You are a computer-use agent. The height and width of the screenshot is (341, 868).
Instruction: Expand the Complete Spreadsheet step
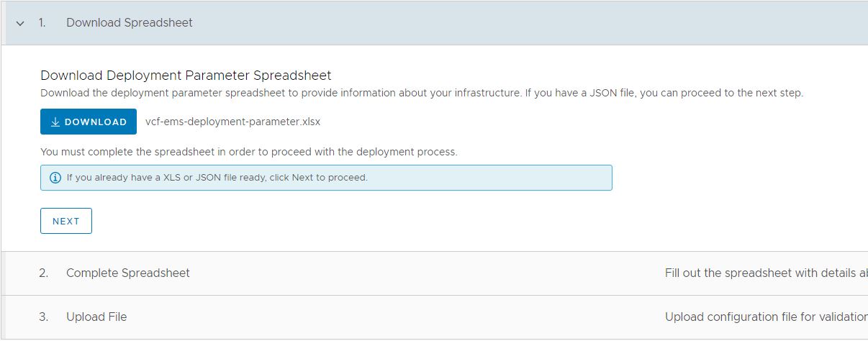click(127, 273)
